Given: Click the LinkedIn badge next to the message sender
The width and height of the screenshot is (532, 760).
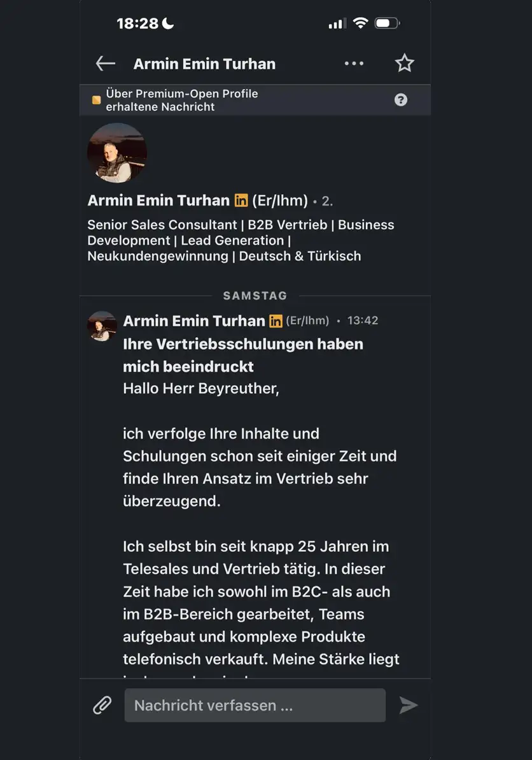Looking at the screenshot, I should 276,321.
